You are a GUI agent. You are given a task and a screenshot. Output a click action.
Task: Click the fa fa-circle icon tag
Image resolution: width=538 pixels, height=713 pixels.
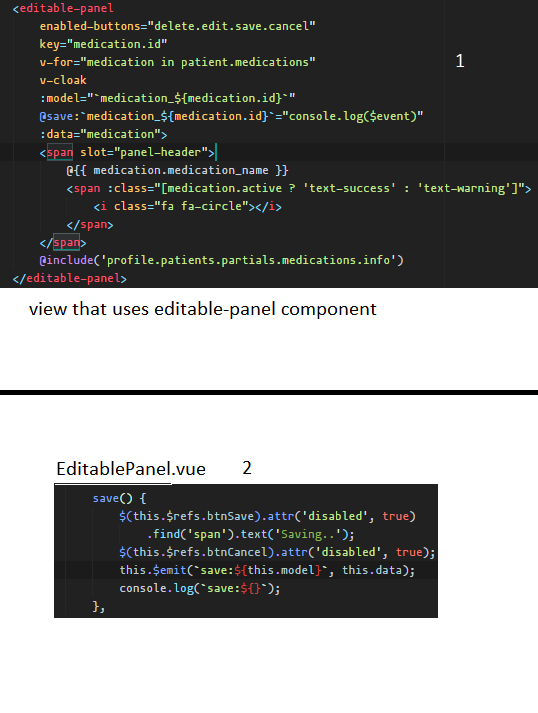pos(187,206)
